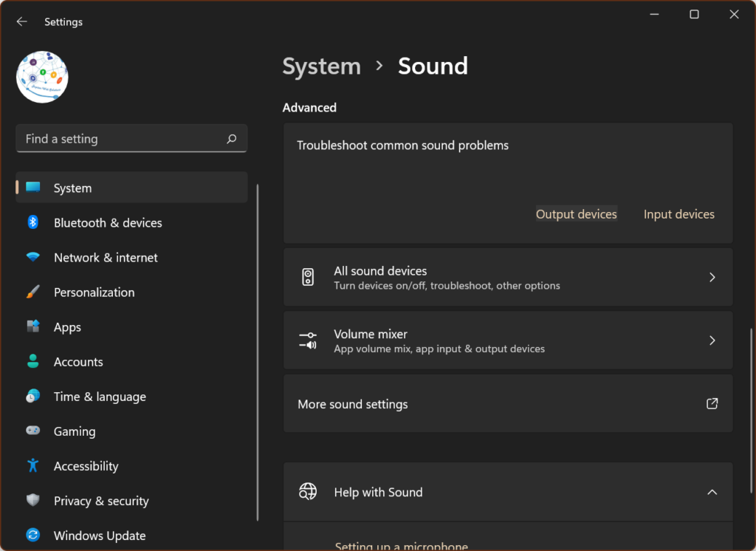
Task: Click the System label in sidebar
Action: (x=73, y=188)
